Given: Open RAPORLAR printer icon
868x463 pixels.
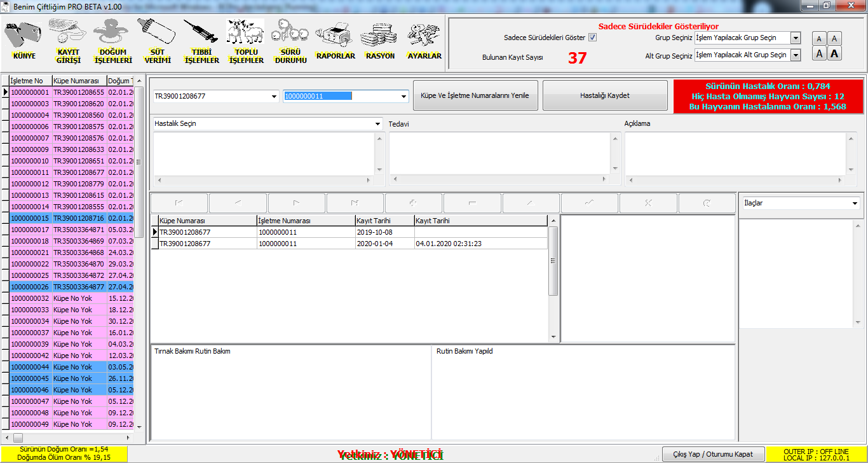Looking at the screenshot, I should point(335,38).
